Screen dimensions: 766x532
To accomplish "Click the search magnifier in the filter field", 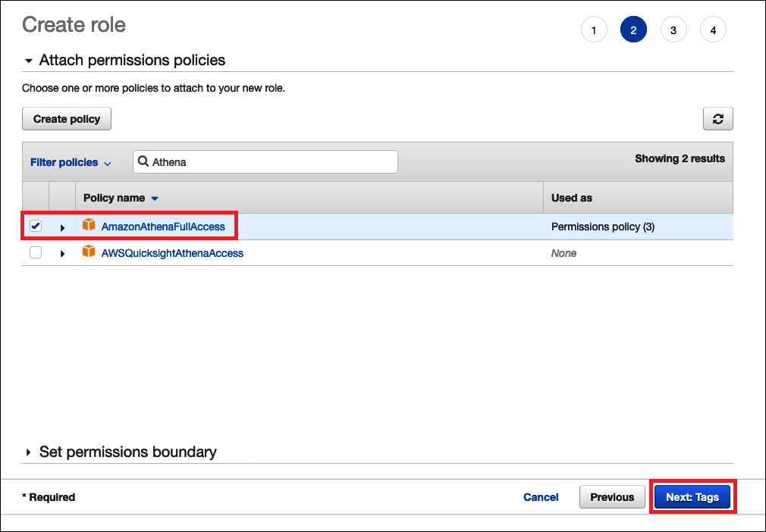I will (144, 161).
